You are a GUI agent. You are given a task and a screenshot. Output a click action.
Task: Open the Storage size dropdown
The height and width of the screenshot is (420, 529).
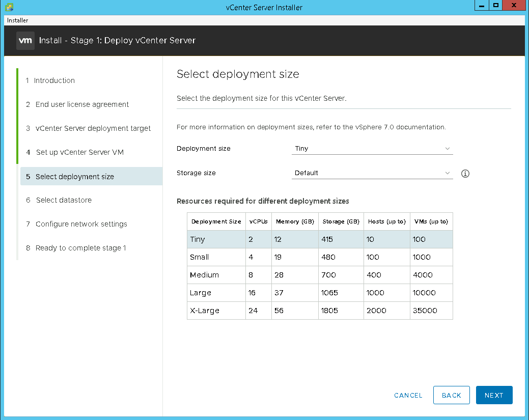tap(372, 173)
